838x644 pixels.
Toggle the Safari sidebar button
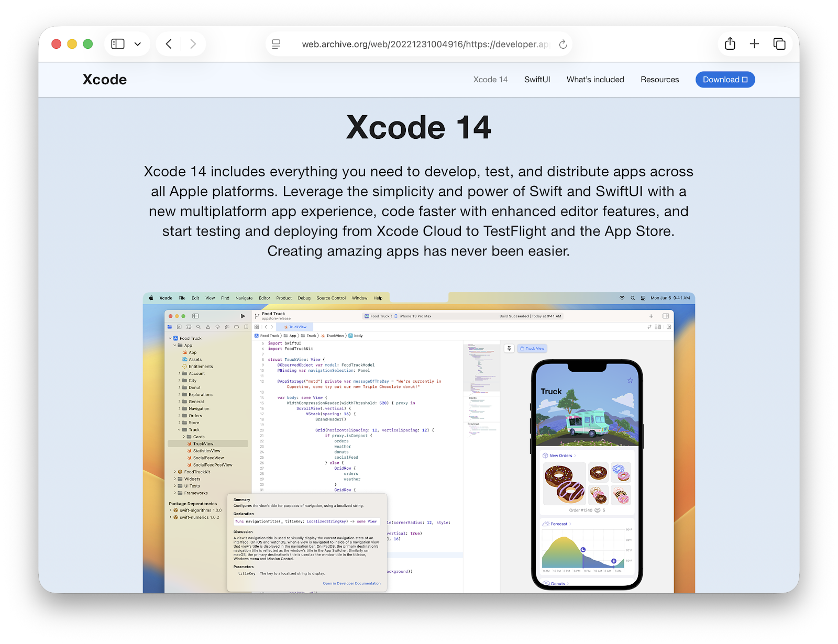(118, 44)
